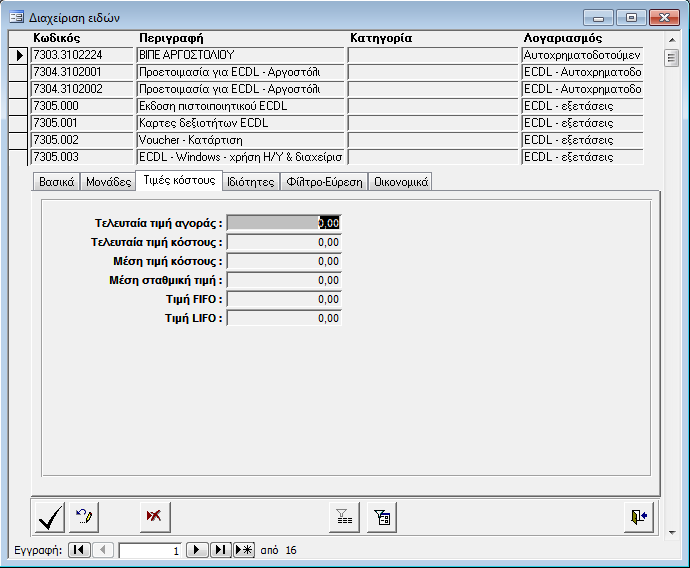Click the filter by form icon
690x568 pixels.
tap(383, 517)
